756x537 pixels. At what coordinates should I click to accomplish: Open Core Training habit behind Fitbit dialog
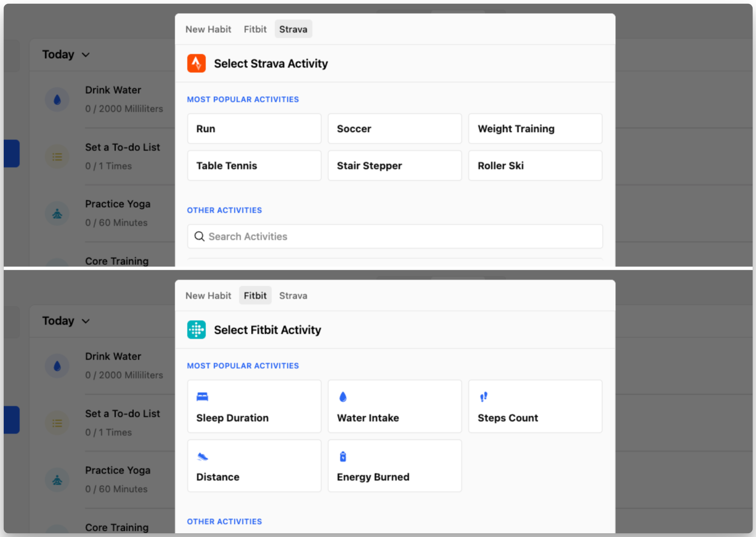117,528
